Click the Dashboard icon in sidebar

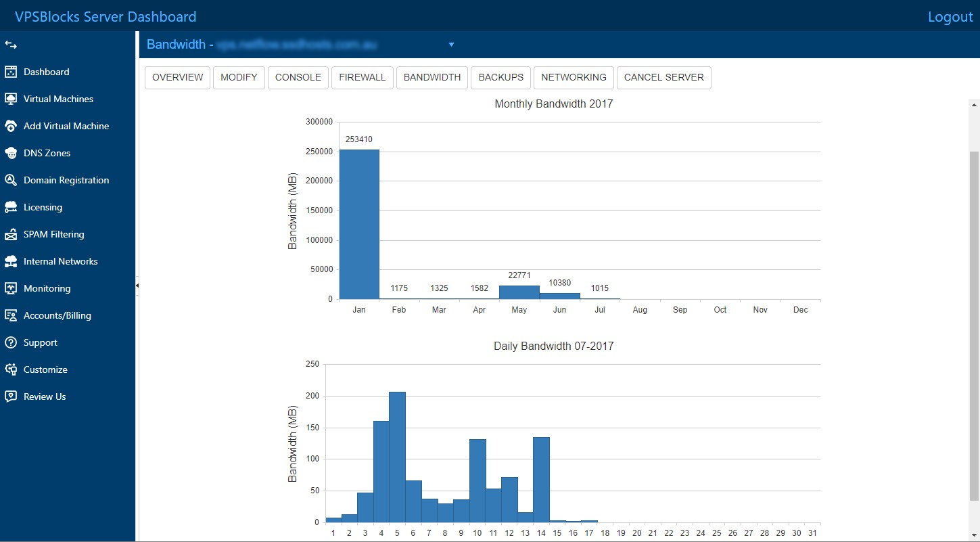pyautogui.click(x=11, y=72)
